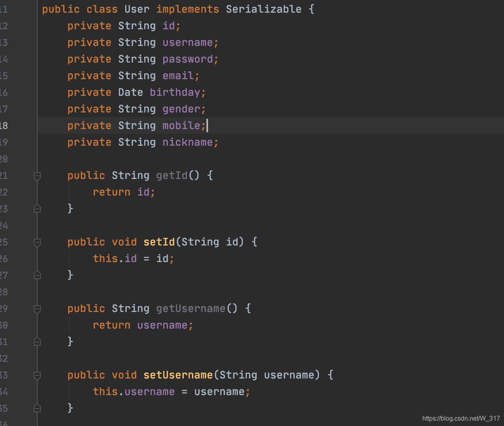504x426 pixels.
Task: Collapse the setUsername method fold marker
Action: [37, 376]
